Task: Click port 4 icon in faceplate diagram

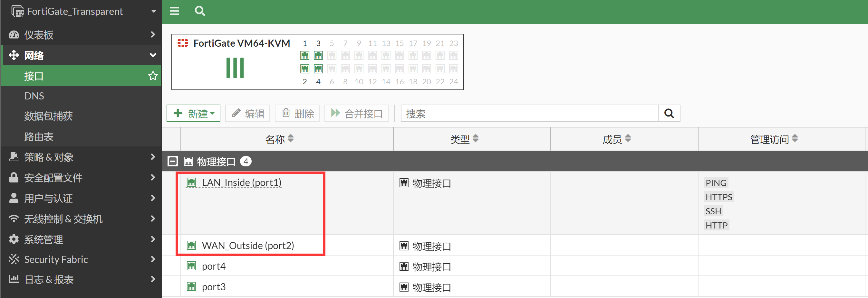Action: pos(318,69)
